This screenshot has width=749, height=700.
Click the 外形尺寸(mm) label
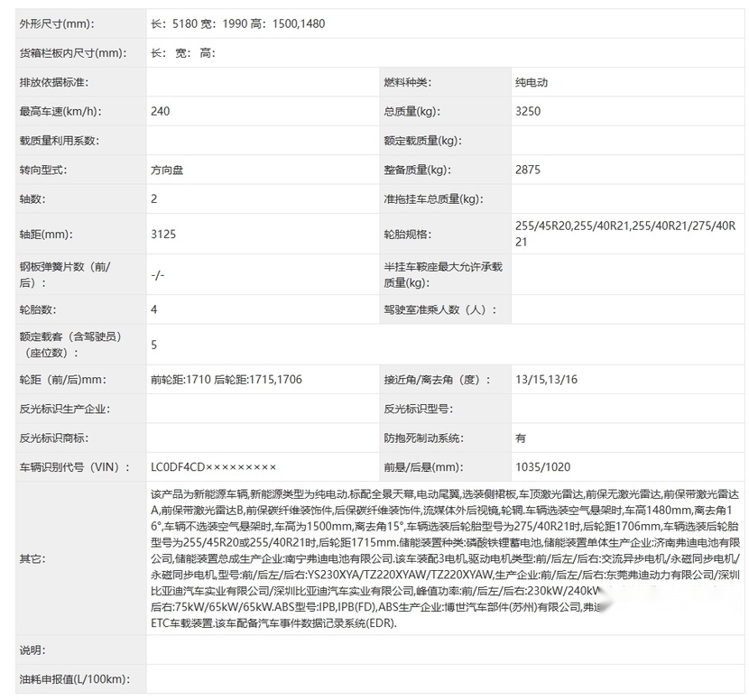(x=56, y=23)
